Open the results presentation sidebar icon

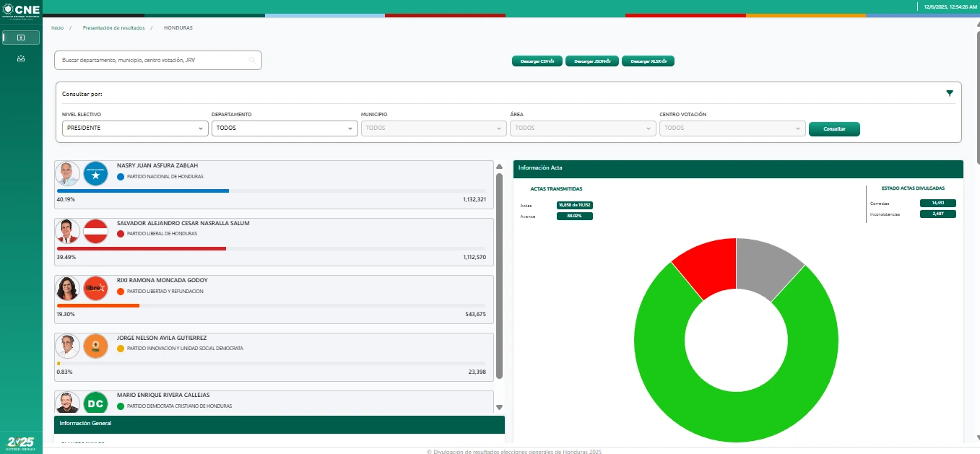21,38
